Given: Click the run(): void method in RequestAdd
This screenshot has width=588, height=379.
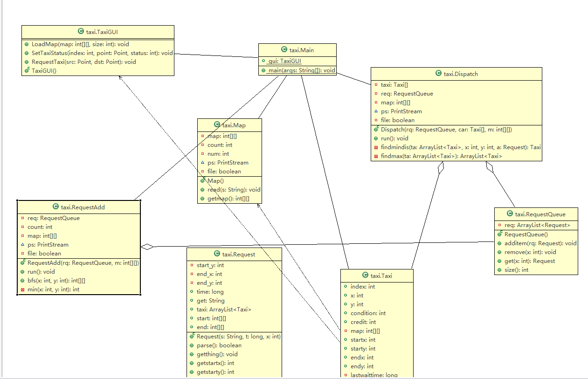Looking at the screenshot, I should coord(41,272).
